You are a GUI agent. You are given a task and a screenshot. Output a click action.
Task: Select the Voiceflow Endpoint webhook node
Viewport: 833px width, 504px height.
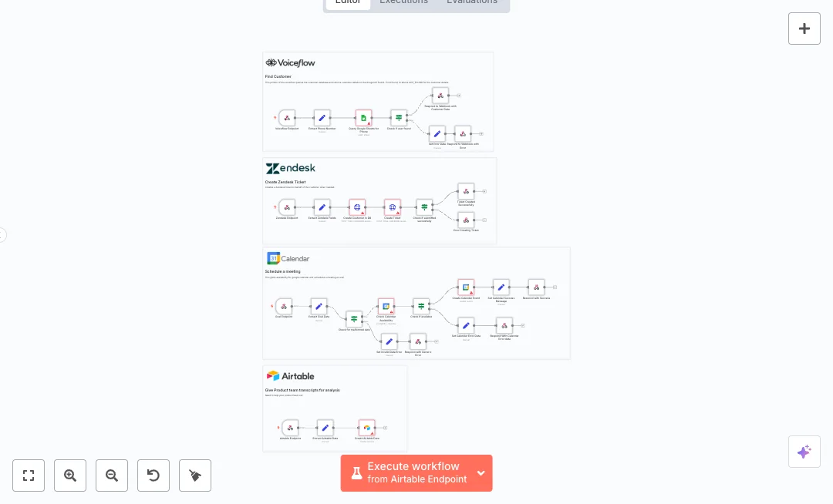(x=287, y=118)
